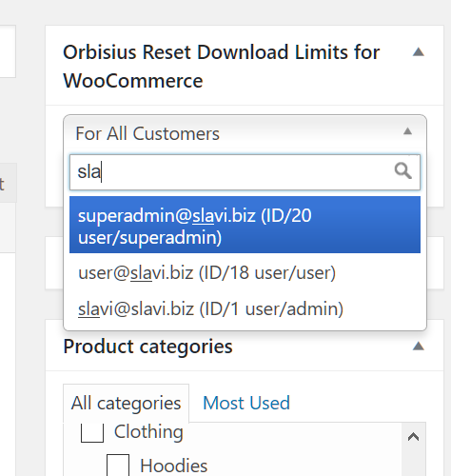Click the partially visible tab on left edge

8,183
